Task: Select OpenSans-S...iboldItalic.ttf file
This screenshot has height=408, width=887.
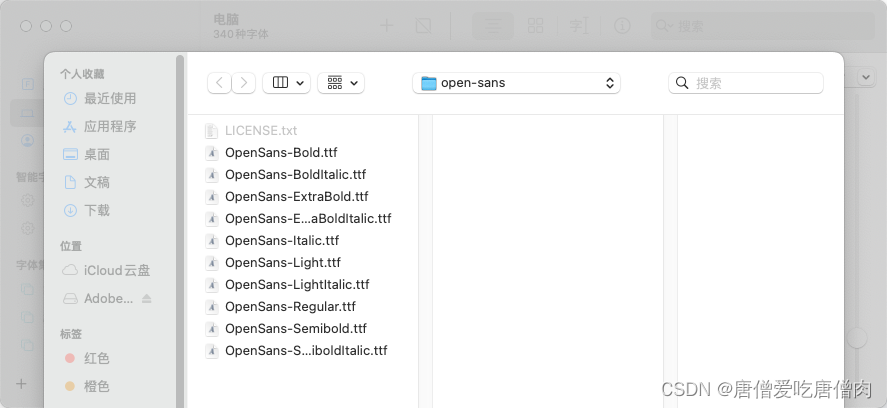Action: (x=306, y=351)
